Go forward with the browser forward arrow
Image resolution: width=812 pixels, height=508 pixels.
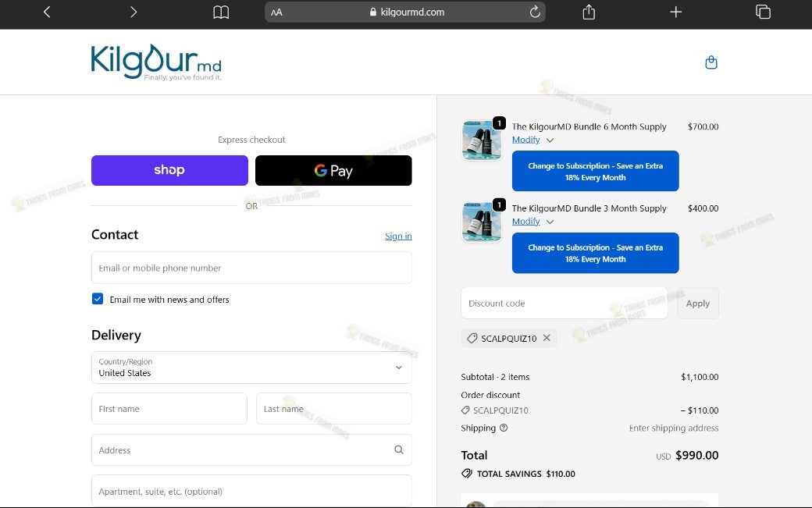pyautogui.click(x=134, y=12)
